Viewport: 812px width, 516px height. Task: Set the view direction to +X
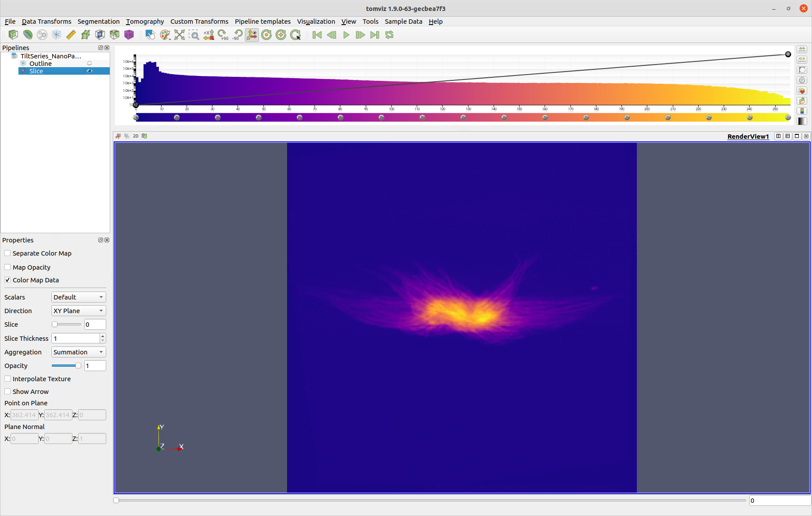coord(208,35)
